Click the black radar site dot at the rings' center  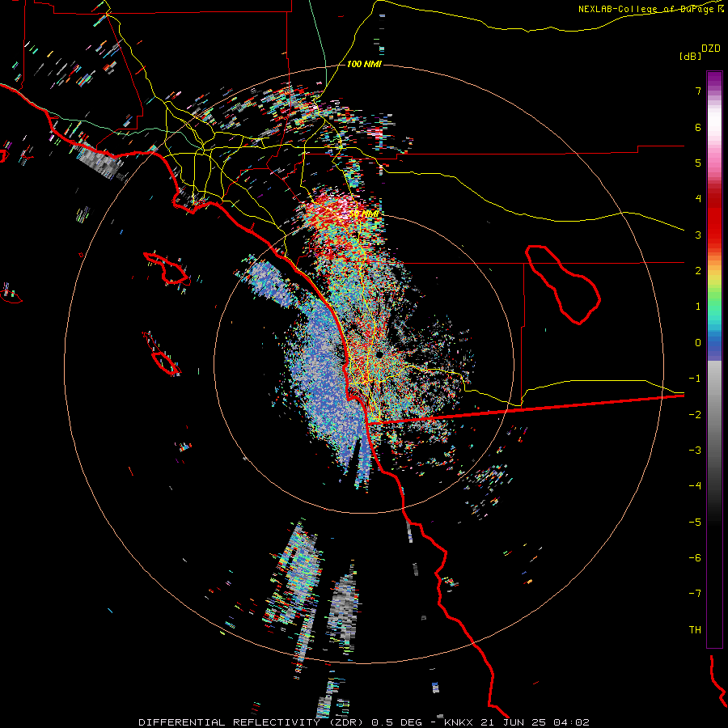(380, 354)
